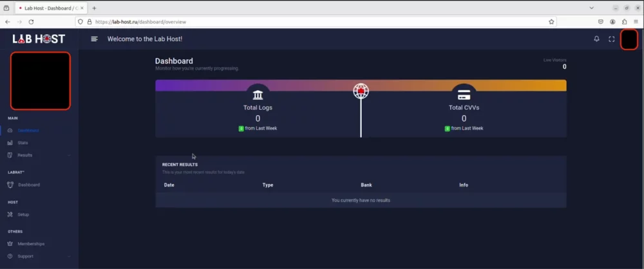The width and height of the screenshot is (644, 269).
Task: Bookmark this page with the star icon
Action: (551, 22)
